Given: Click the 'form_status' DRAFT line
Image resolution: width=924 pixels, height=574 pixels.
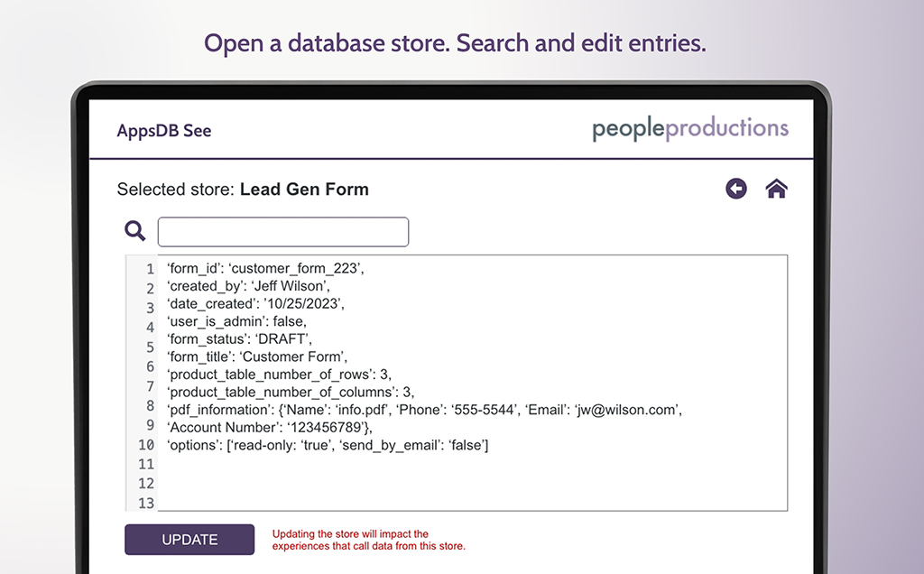Looking at the screenshot, I should [x=239, y=339].
